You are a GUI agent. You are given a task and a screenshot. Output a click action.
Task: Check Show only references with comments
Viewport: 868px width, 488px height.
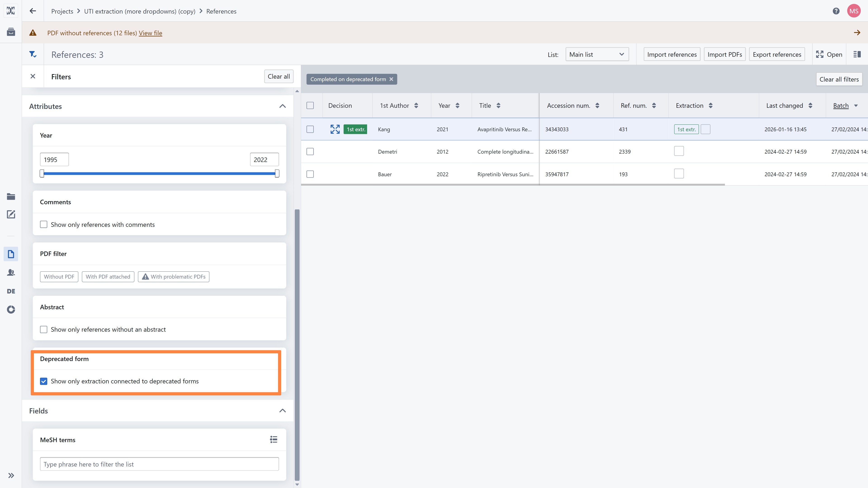point(43,225)
